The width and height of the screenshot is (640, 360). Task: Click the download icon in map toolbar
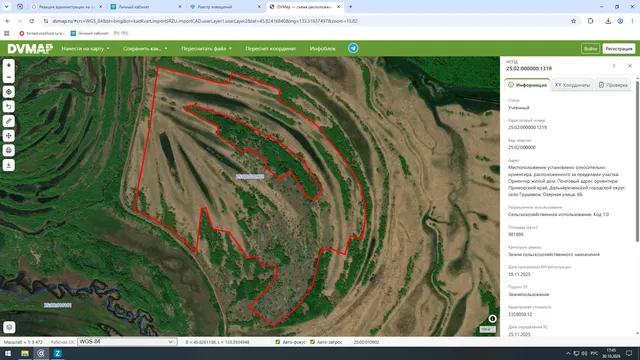pos(9,165)
